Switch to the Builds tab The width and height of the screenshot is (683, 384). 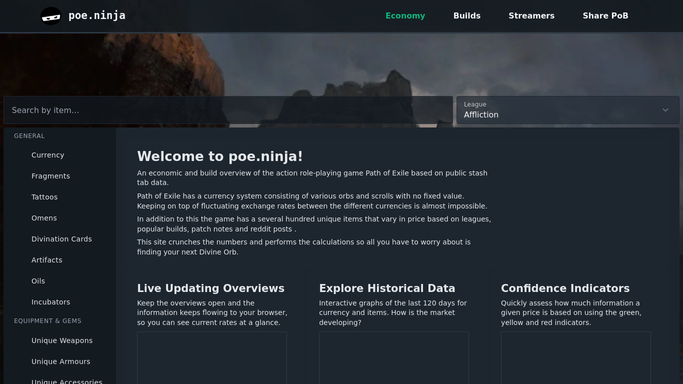point(467,16)
